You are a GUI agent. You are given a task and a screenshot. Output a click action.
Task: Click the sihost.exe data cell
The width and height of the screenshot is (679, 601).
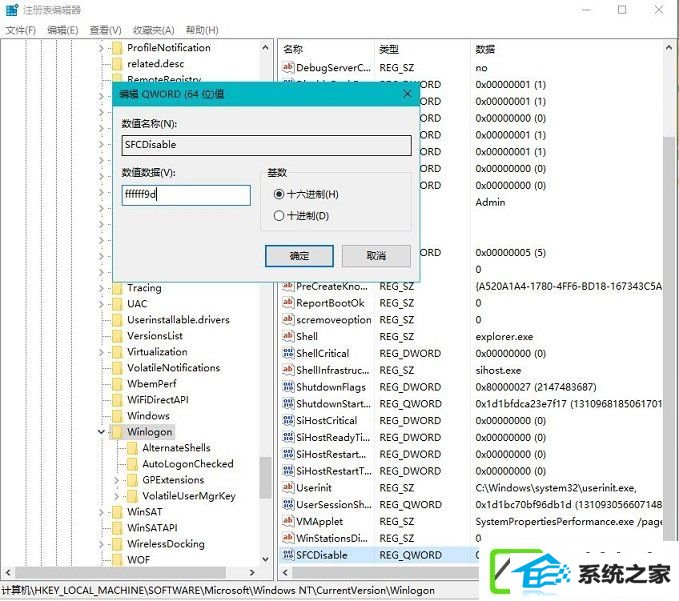tap(498, 370)
